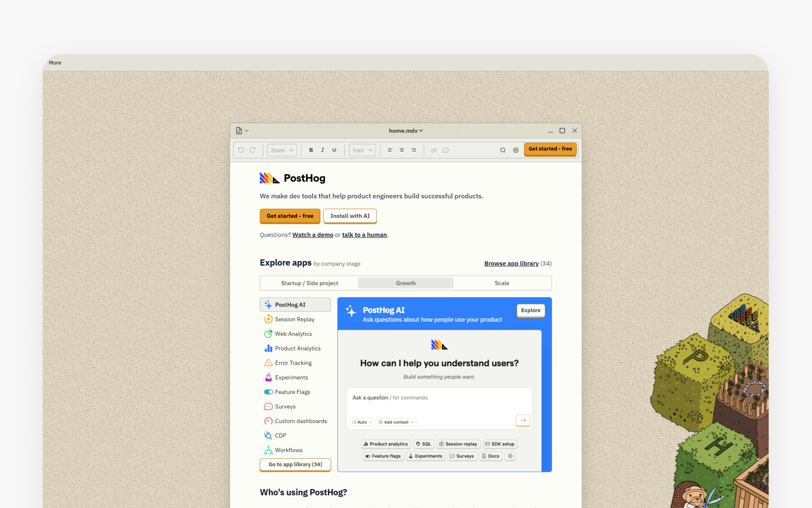Select the Scale tab

pos(501,283)
